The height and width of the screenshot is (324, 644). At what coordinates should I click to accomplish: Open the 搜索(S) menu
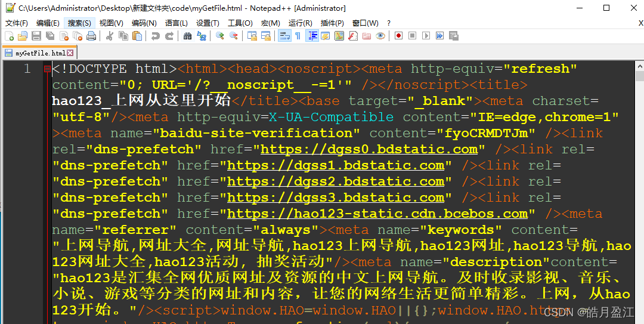point(79,23)
